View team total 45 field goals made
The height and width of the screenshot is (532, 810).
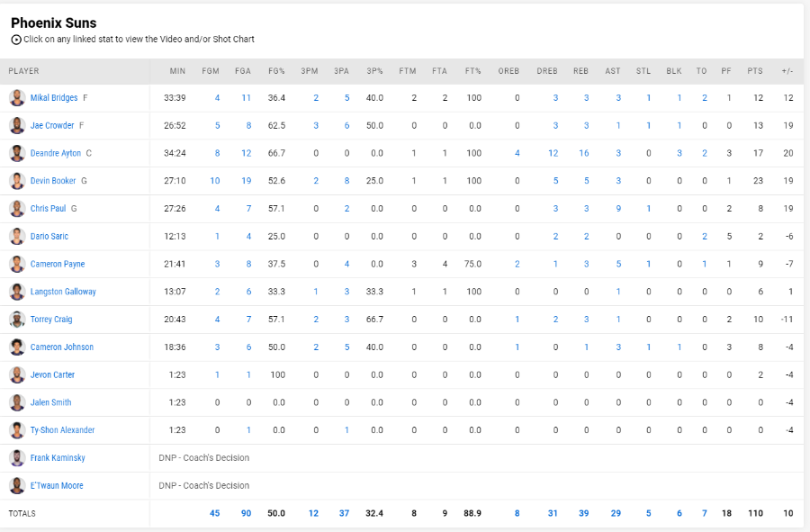[x=215, y=513]
